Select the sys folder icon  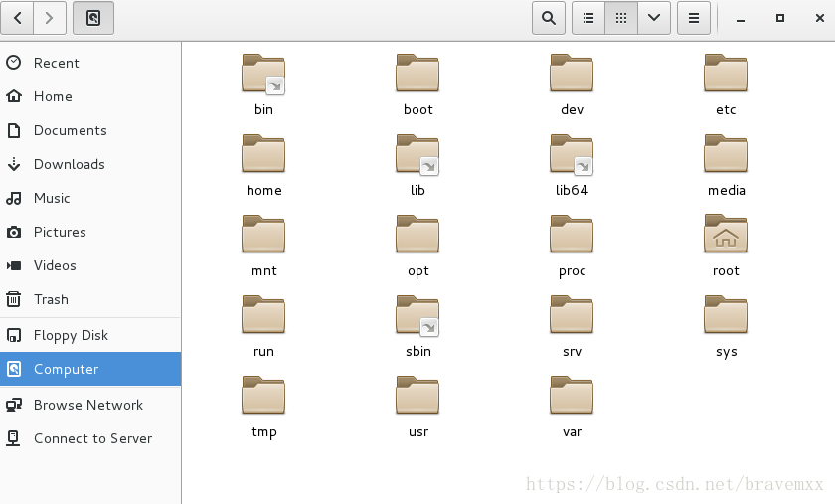[x=726, y=314]
